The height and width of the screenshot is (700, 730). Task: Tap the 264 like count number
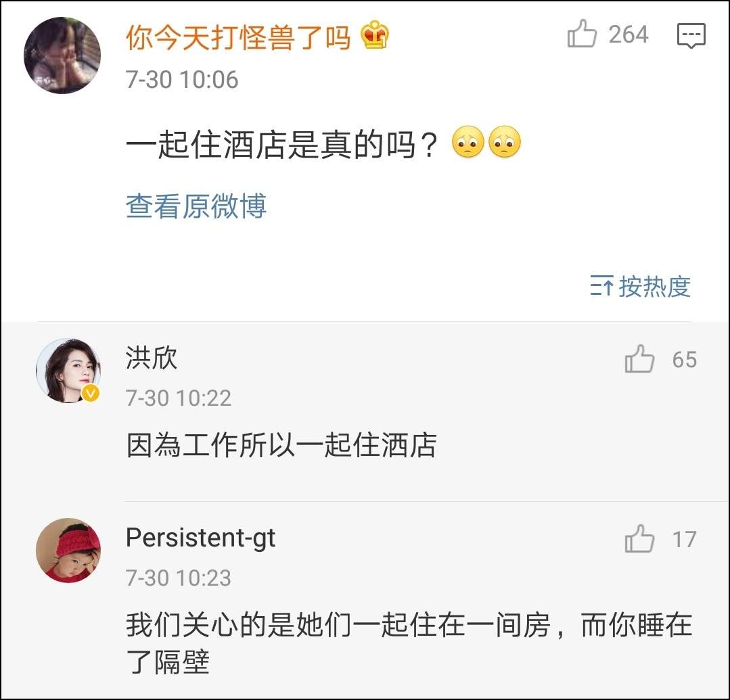(628, 34)
